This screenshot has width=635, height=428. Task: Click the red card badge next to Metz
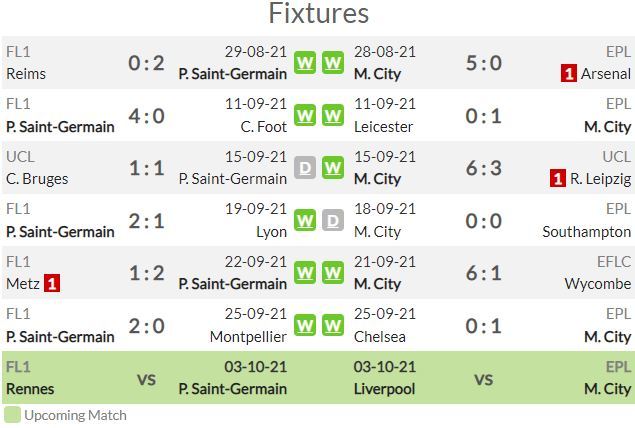point(52,283)
